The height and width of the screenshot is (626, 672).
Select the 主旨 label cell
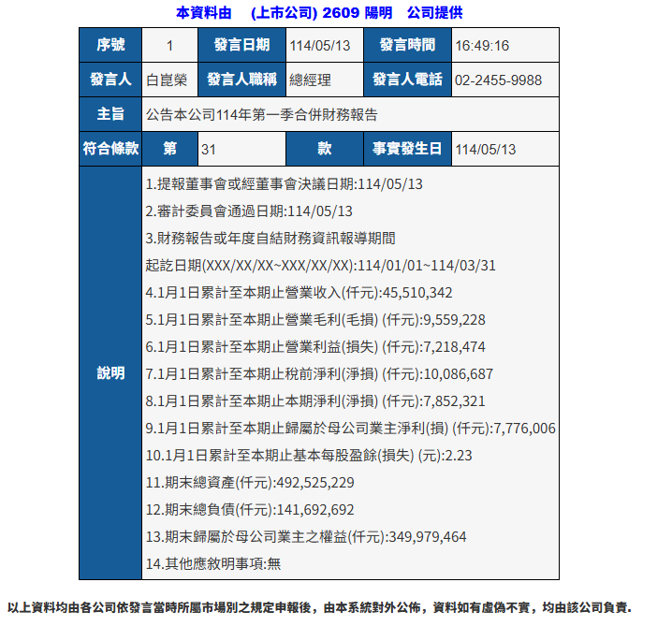tap(110, 114)
